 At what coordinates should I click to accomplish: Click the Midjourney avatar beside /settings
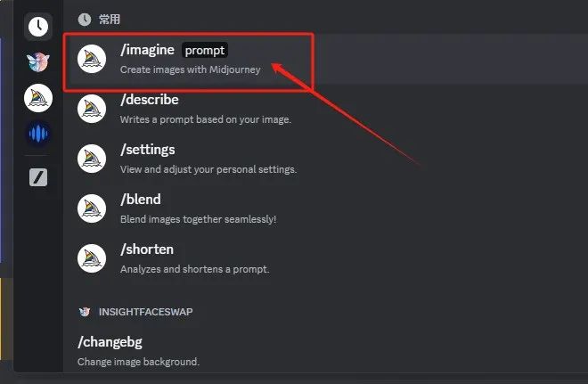pyautogui.click(x=92, y=159)
